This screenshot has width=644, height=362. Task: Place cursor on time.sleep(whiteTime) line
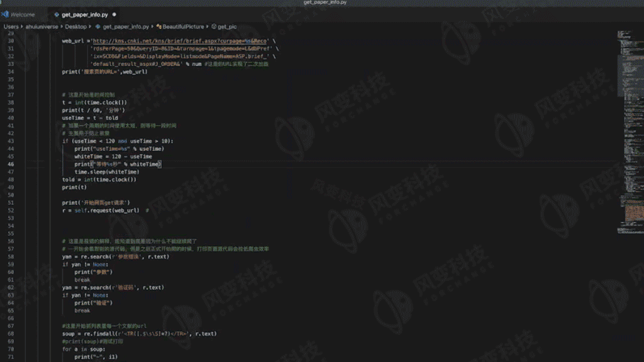pyautogui.click(x=107, y=172)
